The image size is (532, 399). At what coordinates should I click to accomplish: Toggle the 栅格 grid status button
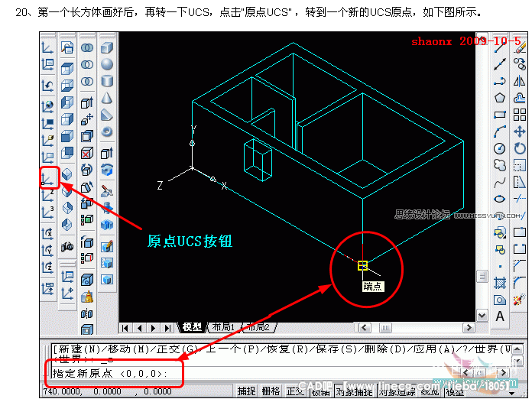(x=271, y=391)
